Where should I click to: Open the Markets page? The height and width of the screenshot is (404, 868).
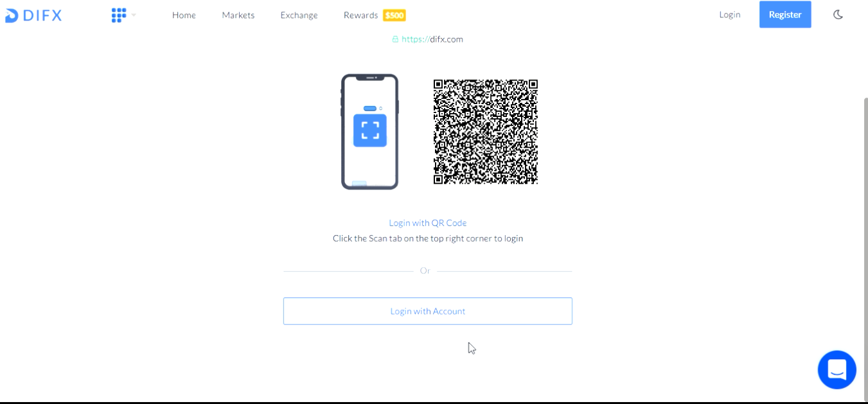pyautogui.click(x=238, y=15)
